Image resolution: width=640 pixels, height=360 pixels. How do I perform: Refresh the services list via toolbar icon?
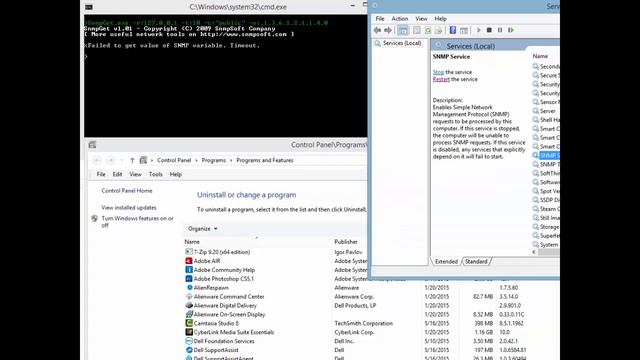pyautogui.click(x=428, y=30)
